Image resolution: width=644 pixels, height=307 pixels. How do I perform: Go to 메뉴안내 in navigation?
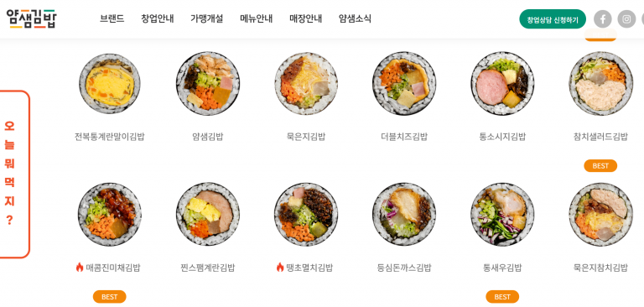(x=257, y=18)
